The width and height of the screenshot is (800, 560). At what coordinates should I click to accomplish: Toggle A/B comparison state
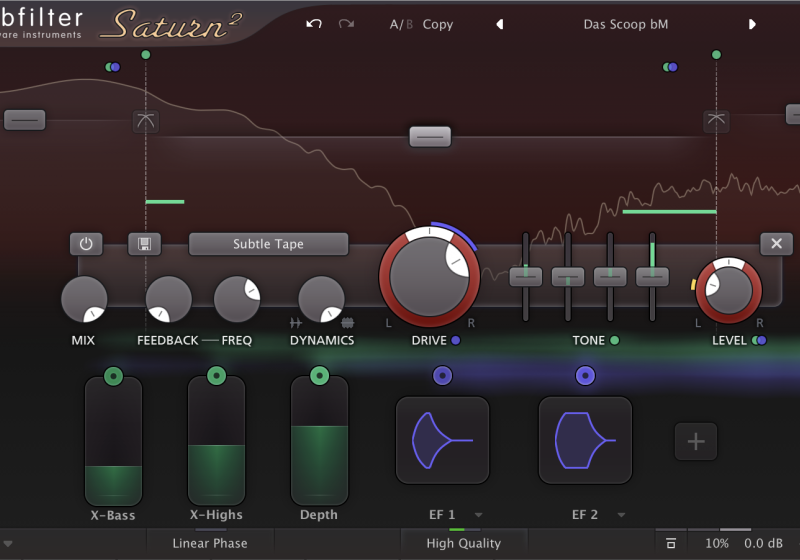click(401, 24)
